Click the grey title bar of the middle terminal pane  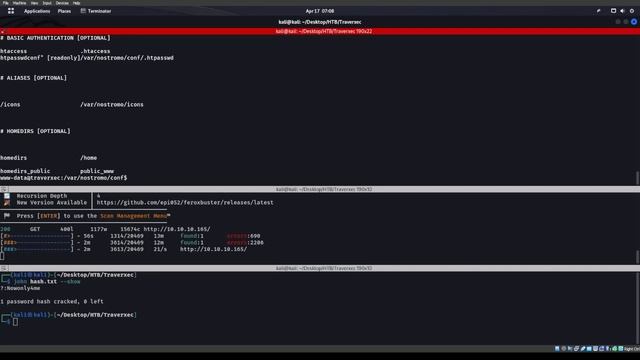pos(320,189)
